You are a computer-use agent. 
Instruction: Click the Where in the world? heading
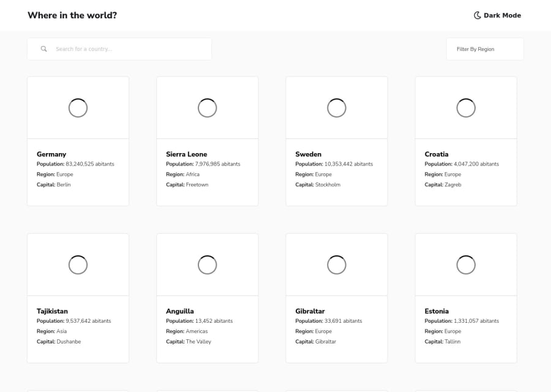click(x=72, y=15)
